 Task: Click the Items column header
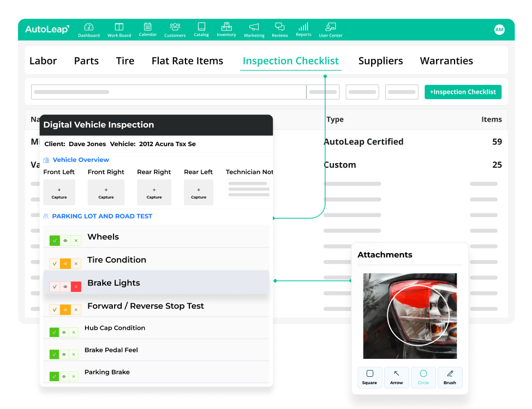pyautogui.click(x=492, y=119)
